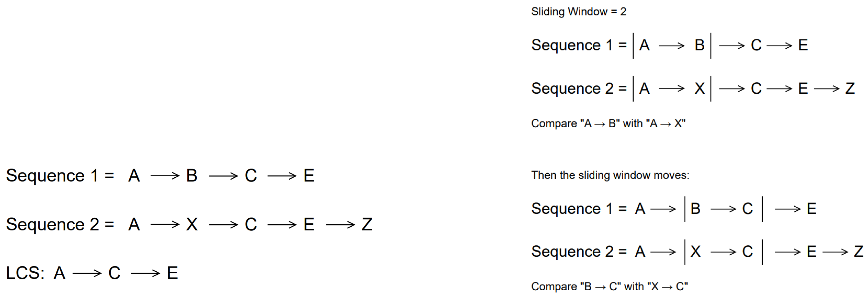Click letter Z in bottom-right Sequence 2
Image resolution: width=868 pixels, height=296 pixels.
coord(859,252)
